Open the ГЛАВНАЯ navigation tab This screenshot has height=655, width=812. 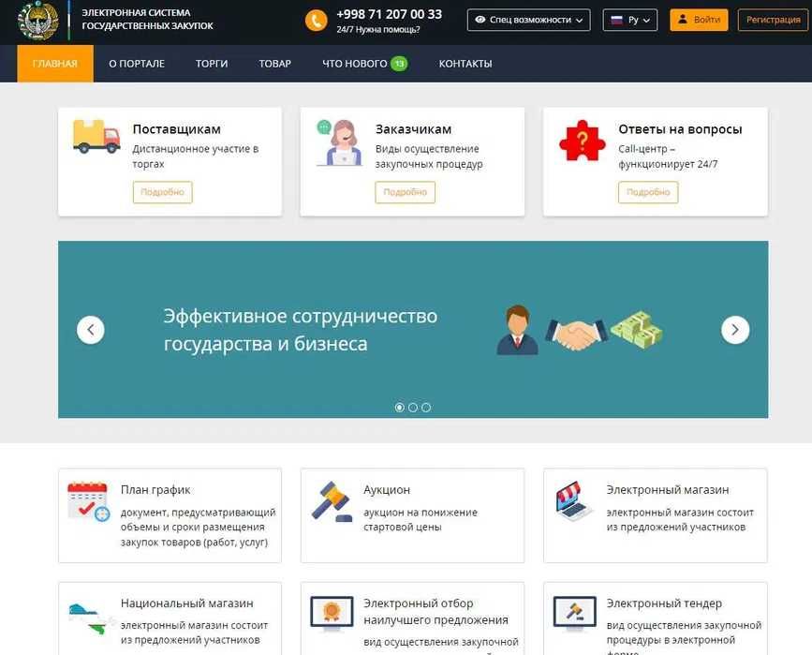(55, 64)
